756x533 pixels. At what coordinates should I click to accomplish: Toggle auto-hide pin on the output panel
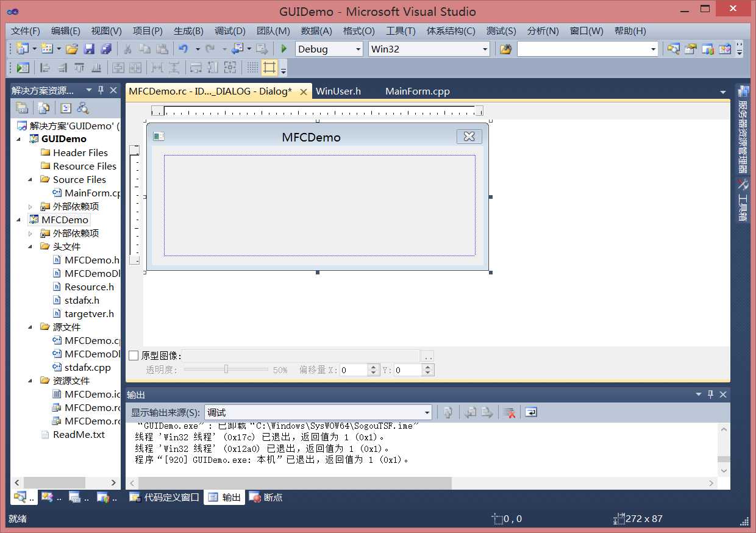pyautogui.click(x=710, y=395)
